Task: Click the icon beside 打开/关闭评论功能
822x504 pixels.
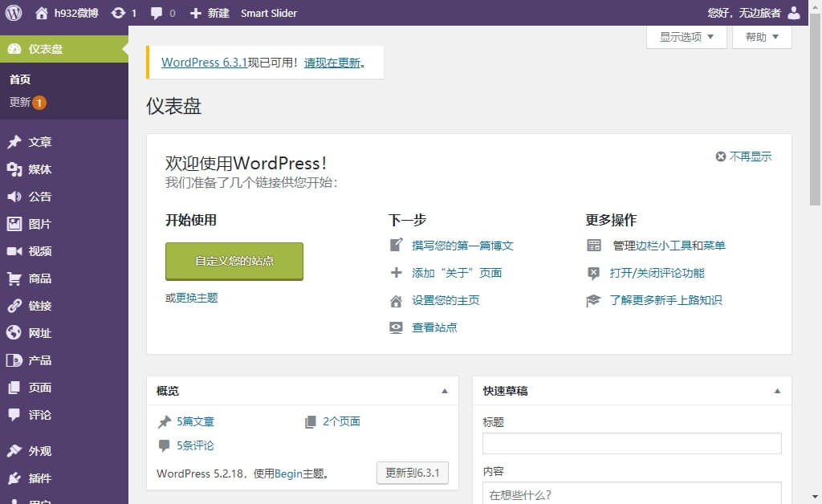Action: [593, 273]
